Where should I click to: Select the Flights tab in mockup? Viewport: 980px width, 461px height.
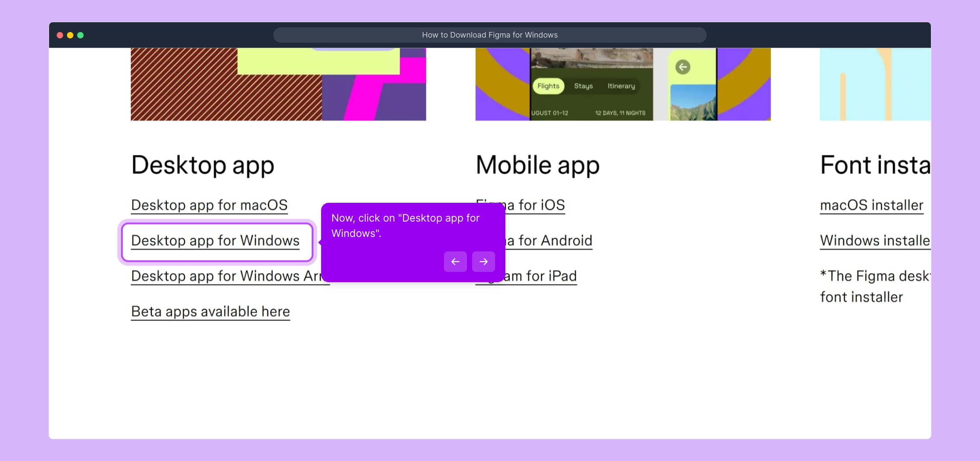[x=548, y=86]
